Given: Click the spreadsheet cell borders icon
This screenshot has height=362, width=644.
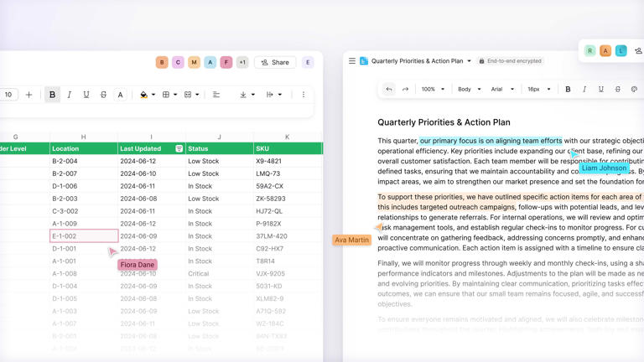Looking at the screenshot, I should pyautogui.click(x=166, y=95).
